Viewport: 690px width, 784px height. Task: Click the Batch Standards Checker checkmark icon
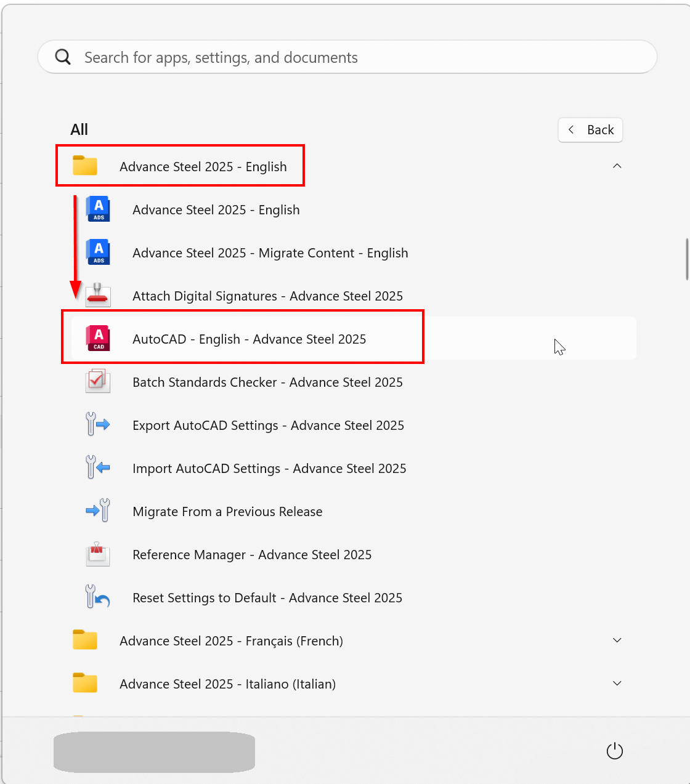pos(97,382)
